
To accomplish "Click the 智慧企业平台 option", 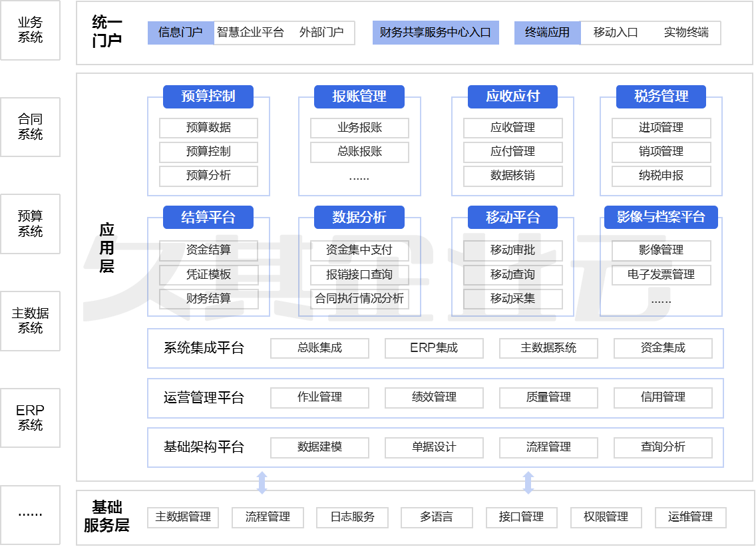I will 250,32.
